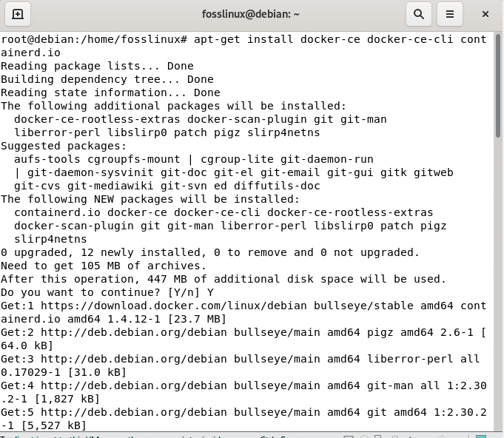Click the terminal vertical scrollbar thumb
Screen dimensions: 504x438
click(x=498, y=86)
